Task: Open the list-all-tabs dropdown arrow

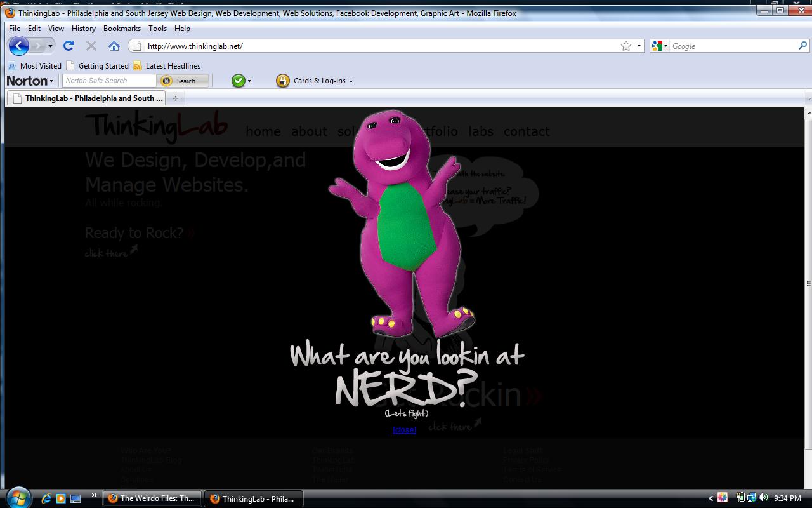Action: [x=808, y=98]
